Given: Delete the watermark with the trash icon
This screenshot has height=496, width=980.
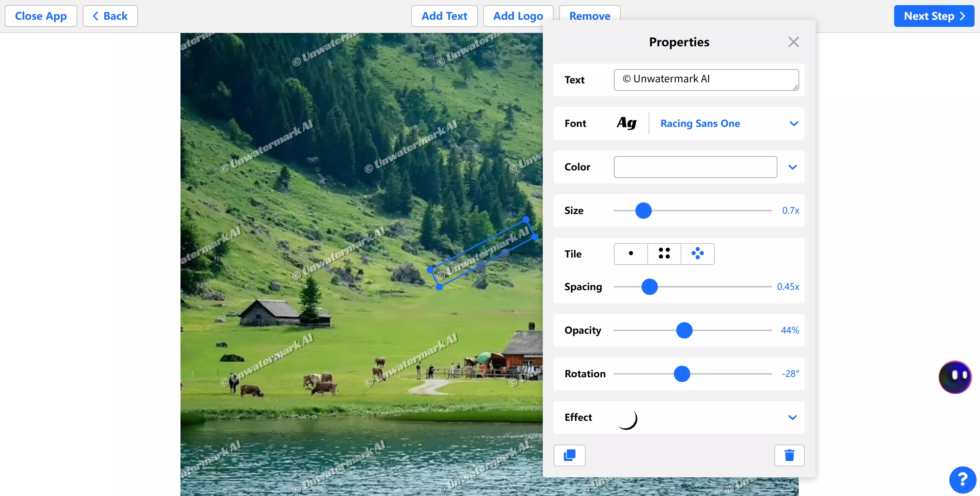Looking at the screenshot, I should (x=789, y=455).
